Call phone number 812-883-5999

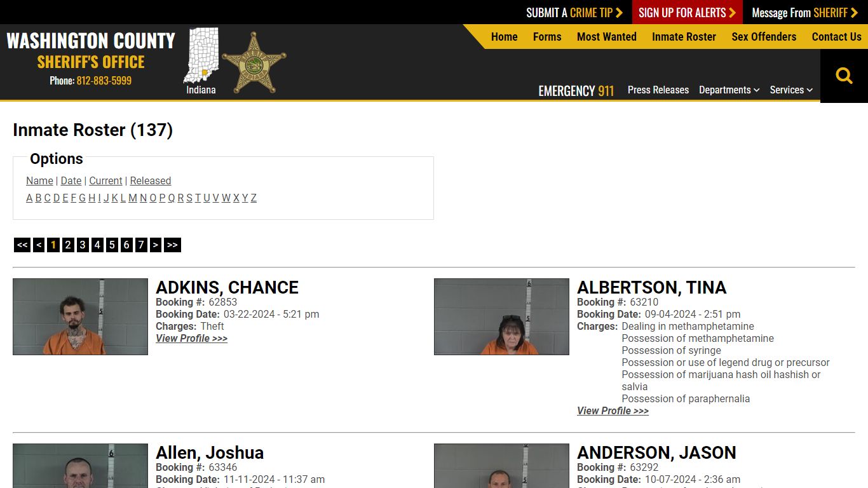pos(104,81)
